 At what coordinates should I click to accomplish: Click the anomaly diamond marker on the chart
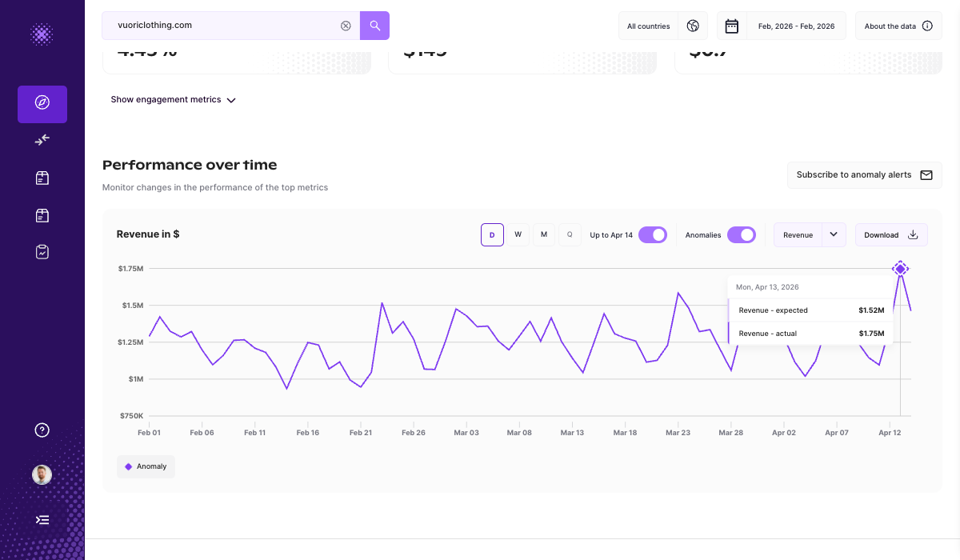901,269
